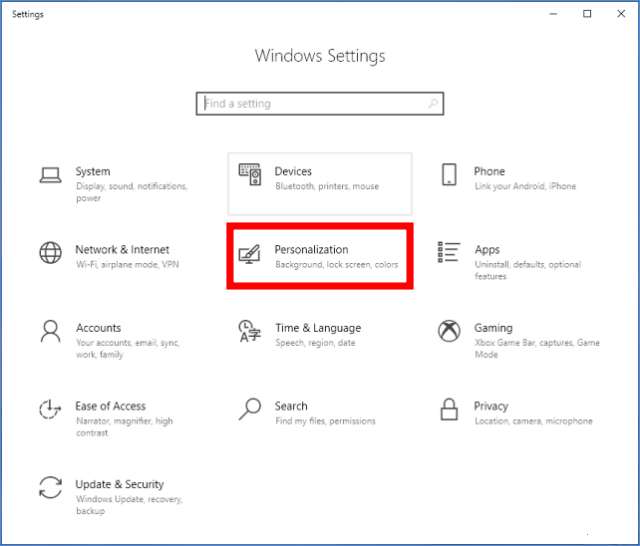Click the Update & Security sync icon
Image resolution: width=640 pixels, height=546 pixels.
(x=51, y=488)
